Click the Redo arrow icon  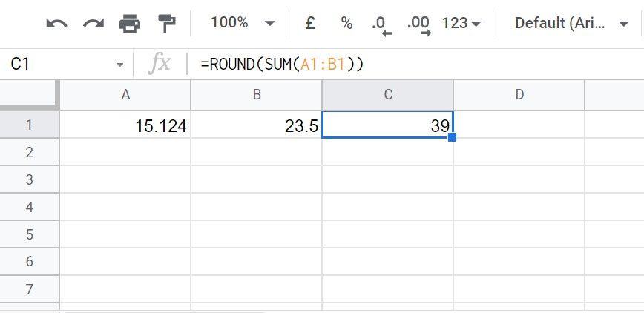93,24
